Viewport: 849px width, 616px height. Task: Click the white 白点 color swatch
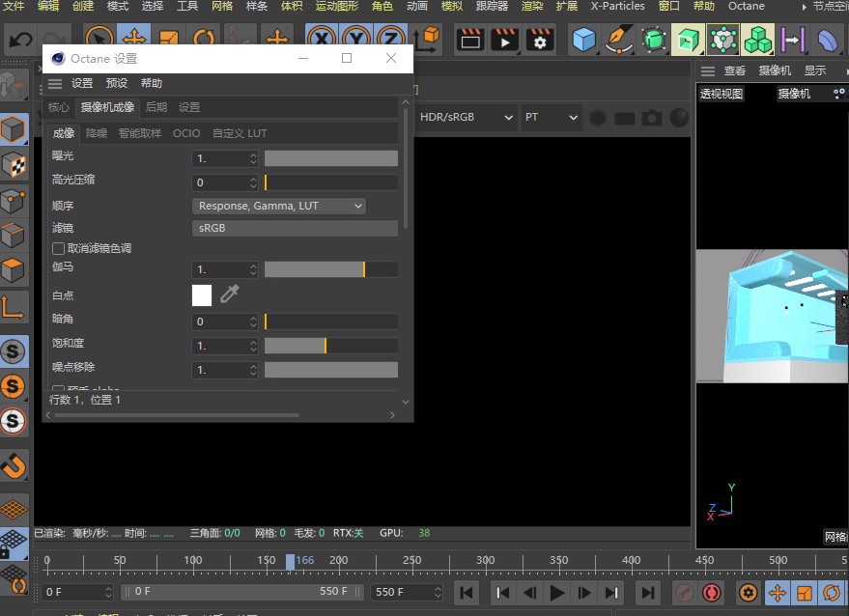pyautogui.click(x=202, y=294)
